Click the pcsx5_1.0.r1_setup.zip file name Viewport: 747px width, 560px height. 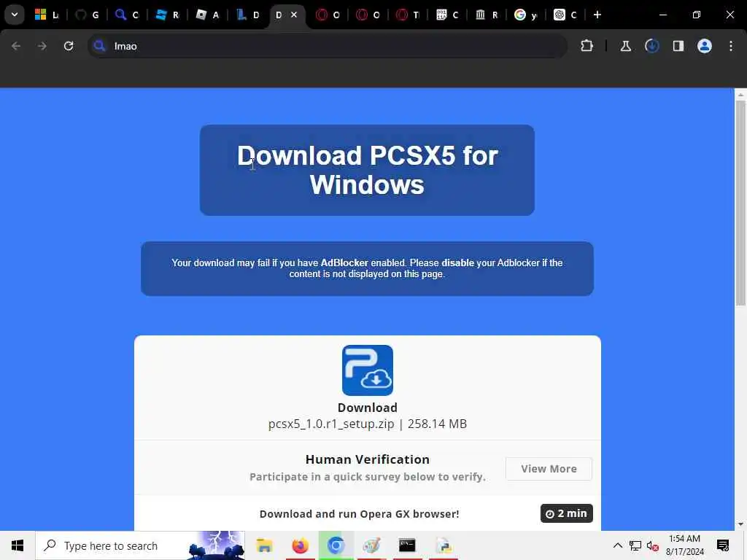(331, 424)
